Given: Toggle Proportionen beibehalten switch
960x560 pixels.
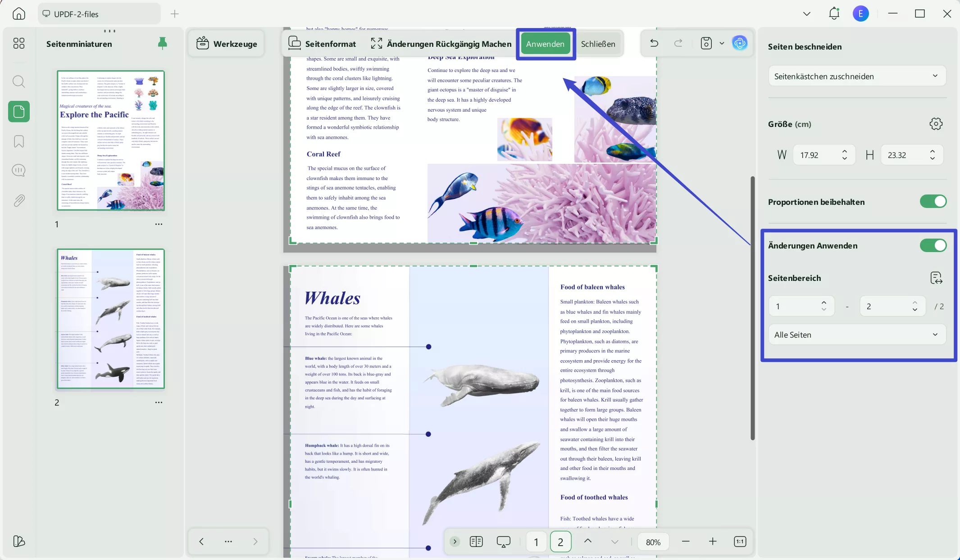Looking at the screenshot, I should 933,202.
